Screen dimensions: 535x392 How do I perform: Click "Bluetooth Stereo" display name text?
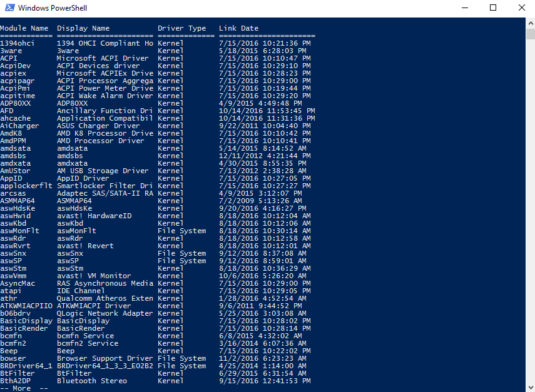[x=92, y=381]
